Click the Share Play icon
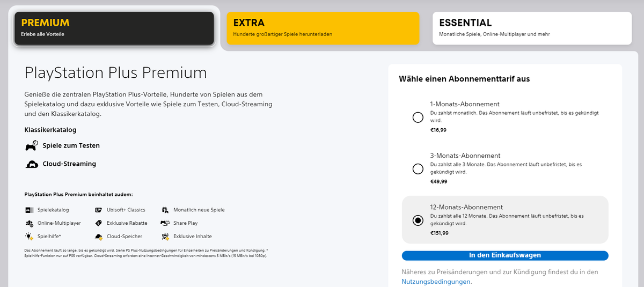The width and height of the screenshot is (644, 287). pyautogui.click(x=165, y=223)
